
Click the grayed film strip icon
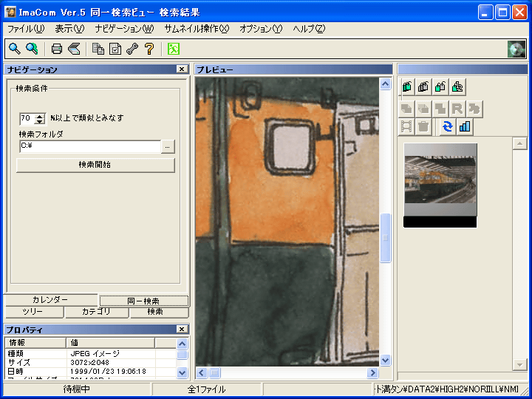pos(407,127)
